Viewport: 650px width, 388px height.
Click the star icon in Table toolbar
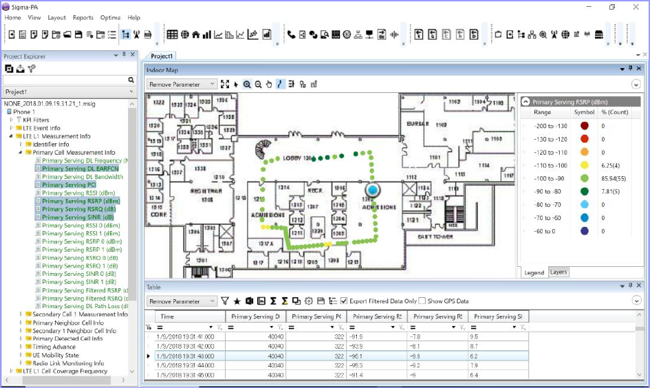[237, 301]
